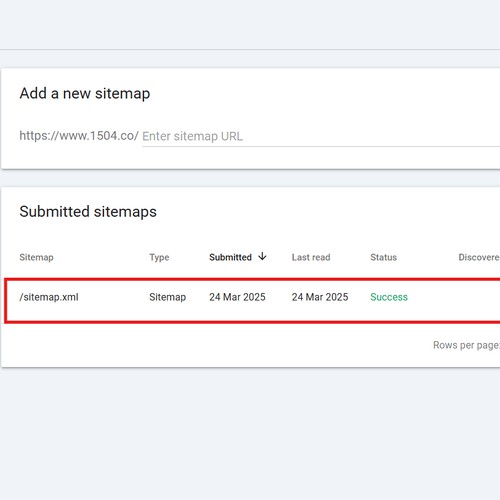500x500 pixels.
Task: Click the Discovered column header
Action: [x=479, y=257]
